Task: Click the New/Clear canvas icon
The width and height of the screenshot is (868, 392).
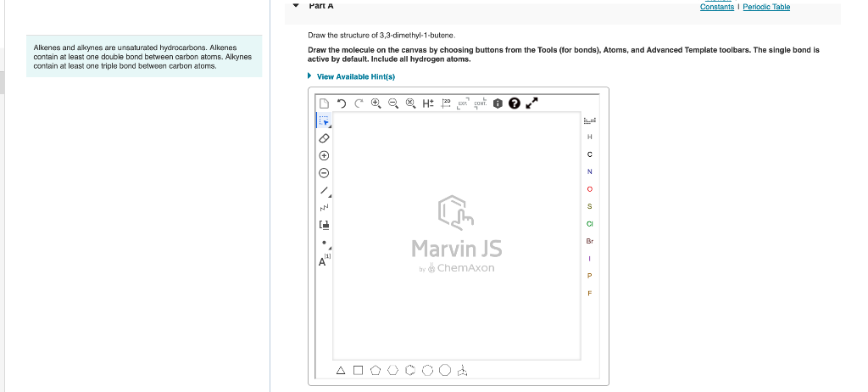Action: tap(325, 104)
